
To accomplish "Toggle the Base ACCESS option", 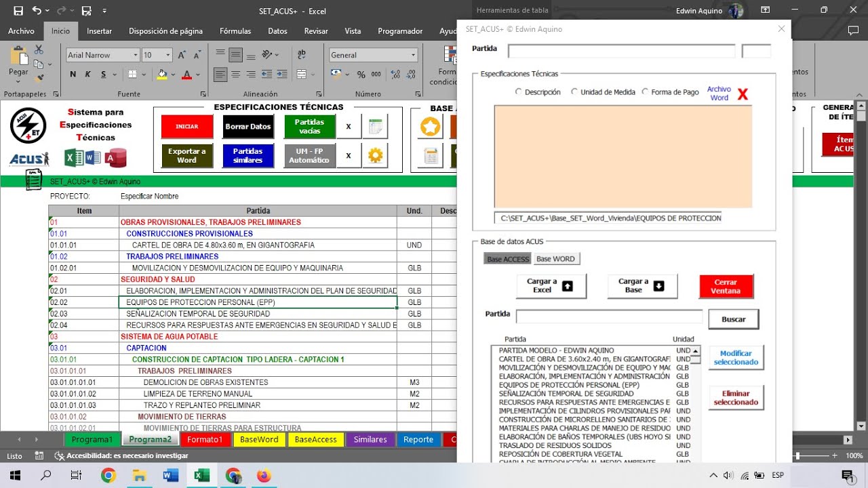I will (508, 259).
